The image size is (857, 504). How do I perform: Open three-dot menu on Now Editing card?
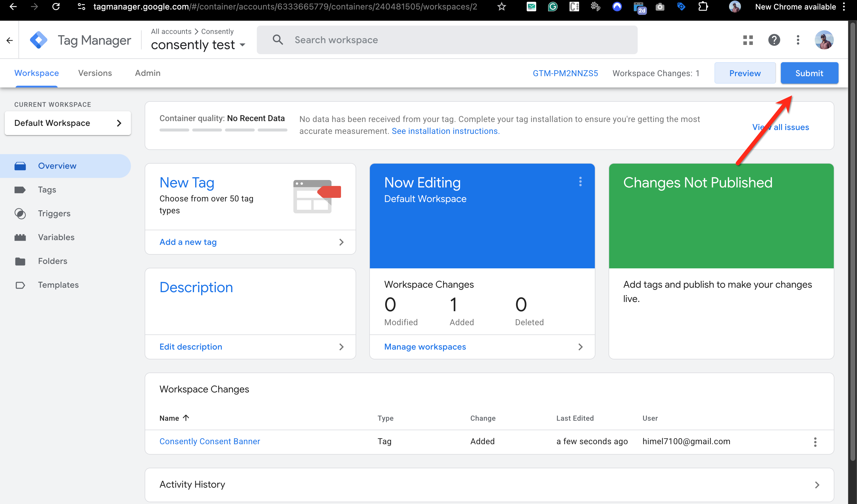[580, 182]
